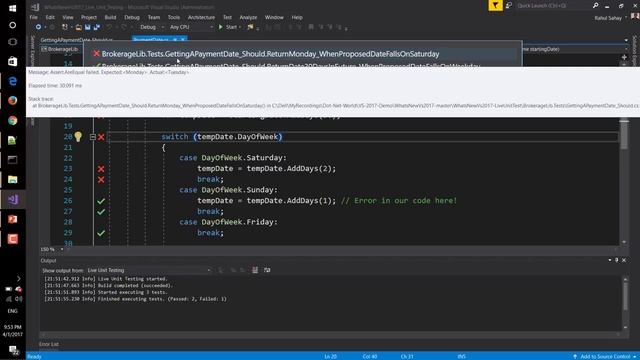Viewport: 640px width, 360px height.
Task: Focus the Quick Launch search field
Action: point(553,6)
